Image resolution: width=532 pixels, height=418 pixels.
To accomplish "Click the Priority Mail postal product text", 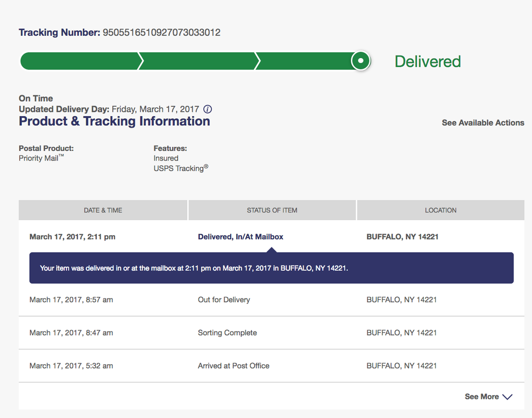I will 41,158.
